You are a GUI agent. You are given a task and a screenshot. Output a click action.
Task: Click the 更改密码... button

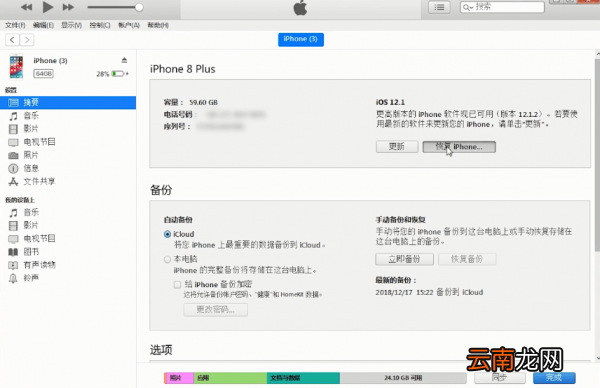(x=215, y=310)
